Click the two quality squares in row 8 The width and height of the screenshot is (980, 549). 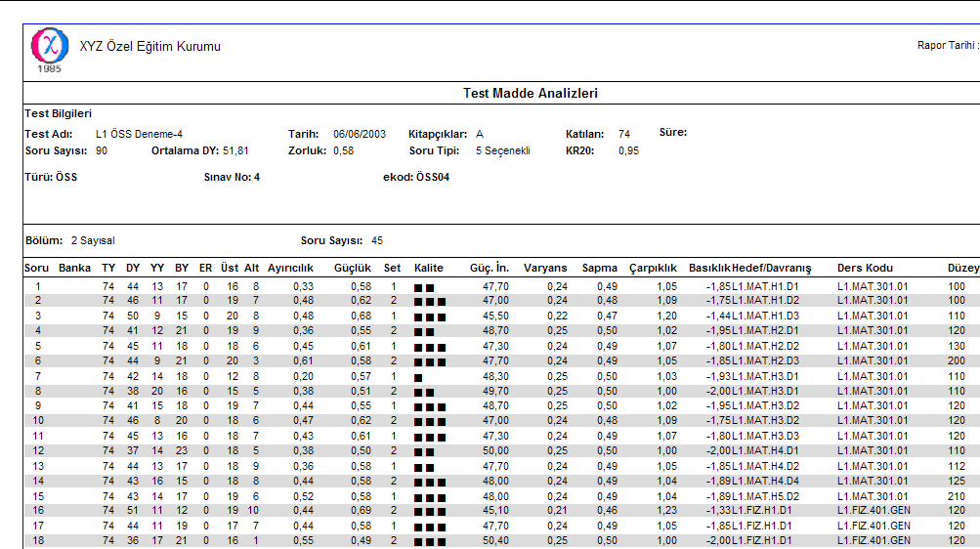pyautogui.click(x=423, y=392)
